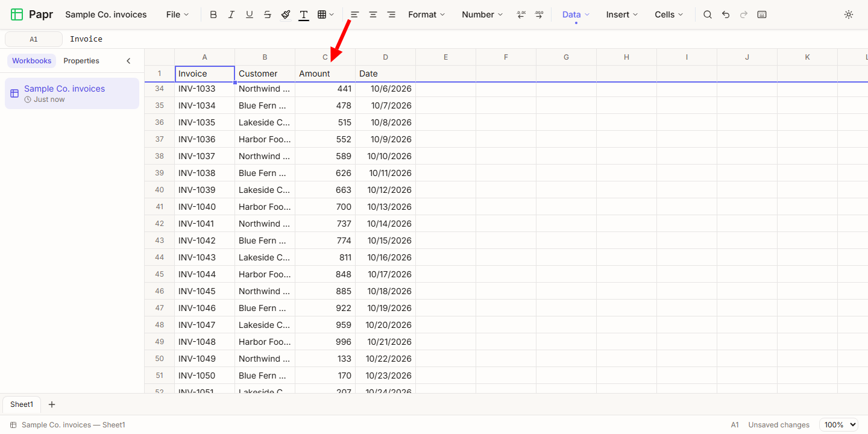The image size is (868, 434).
Task: Open the Data menu
Action: click(x=576, y=14)
